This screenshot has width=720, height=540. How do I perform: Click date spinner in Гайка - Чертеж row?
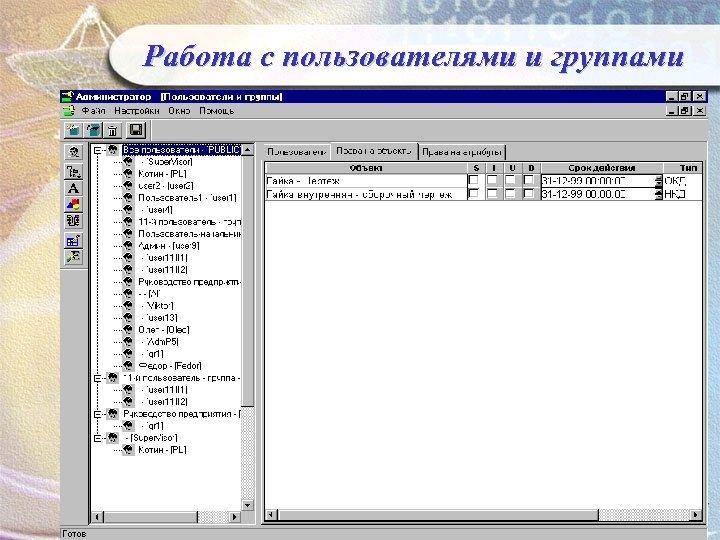[x=658, y=180]
